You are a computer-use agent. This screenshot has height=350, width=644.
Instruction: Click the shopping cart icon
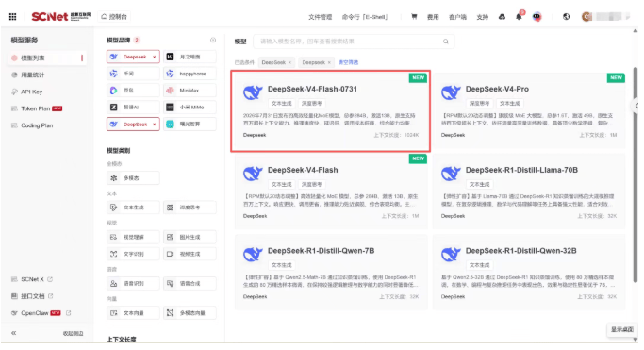point(414,17)
